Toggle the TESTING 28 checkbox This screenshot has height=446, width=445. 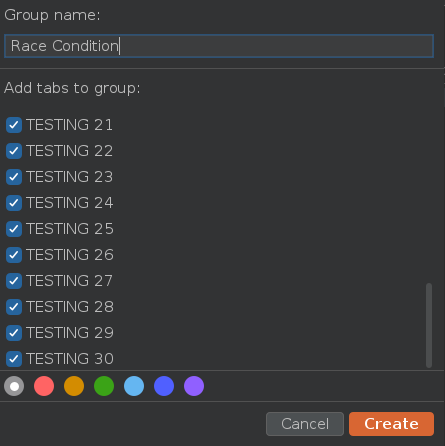(14, 307)
